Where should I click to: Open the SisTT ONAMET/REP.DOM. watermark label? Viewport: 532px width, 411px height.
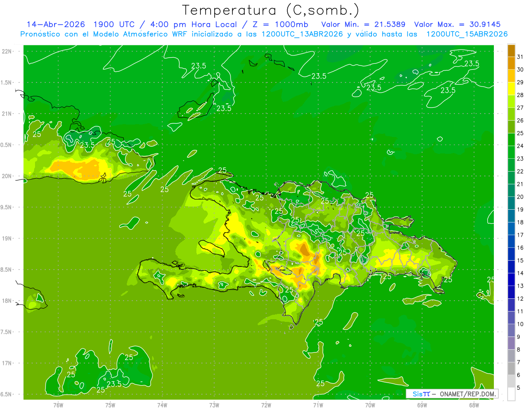(x=452, y=394)
